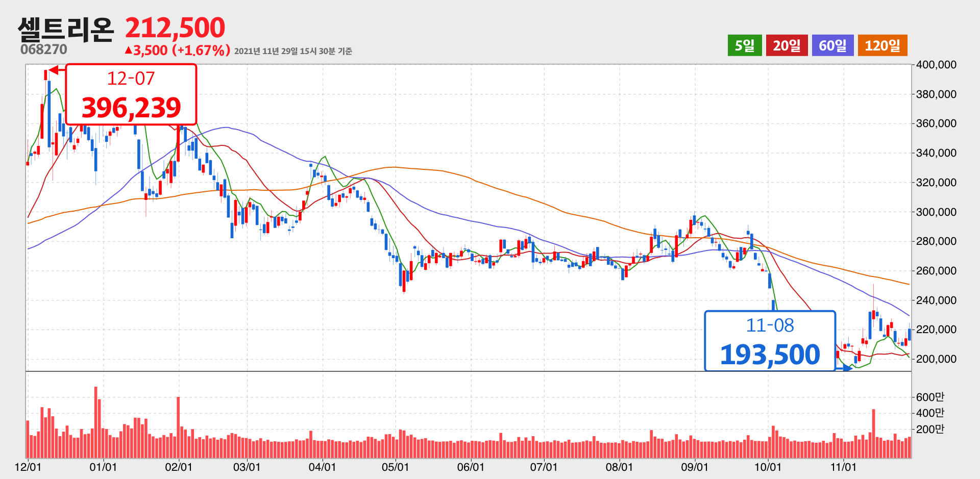
Task: Click the 01/01 date axis label
Action: tap(103, 467)
